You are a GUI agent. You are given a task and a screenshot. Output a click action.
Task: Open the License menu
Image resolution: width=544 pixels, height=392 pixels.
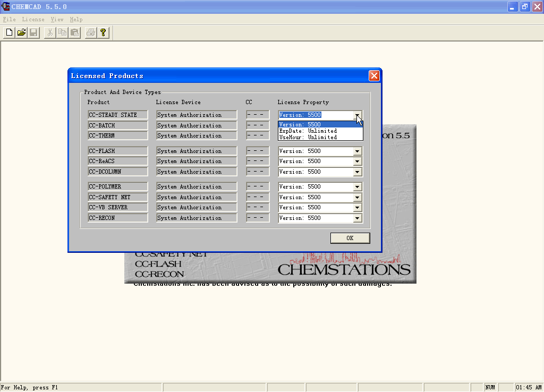pyautogui.click(x=33, y=20)
